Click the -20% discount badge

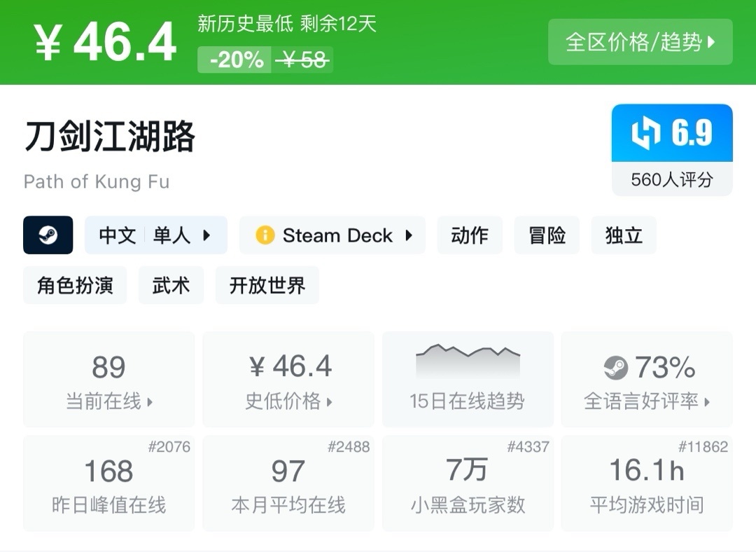point(234,60)
